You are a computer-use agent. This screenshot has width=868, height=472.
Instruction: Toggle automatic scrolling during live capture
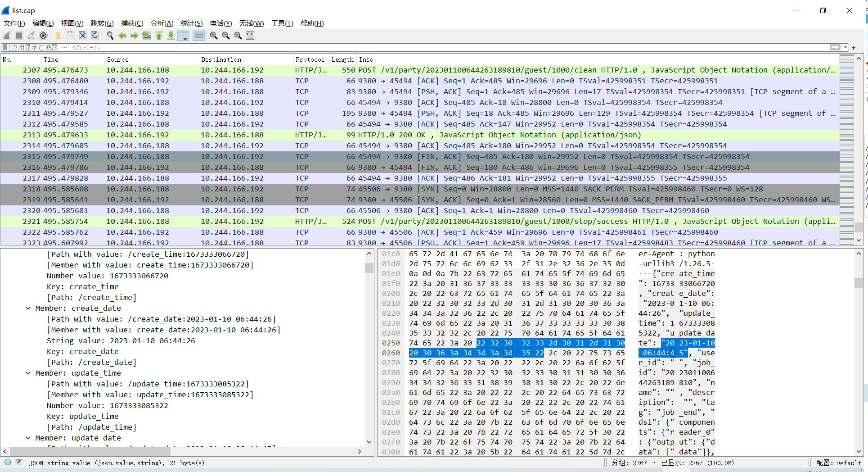click(x=184, y=36)
